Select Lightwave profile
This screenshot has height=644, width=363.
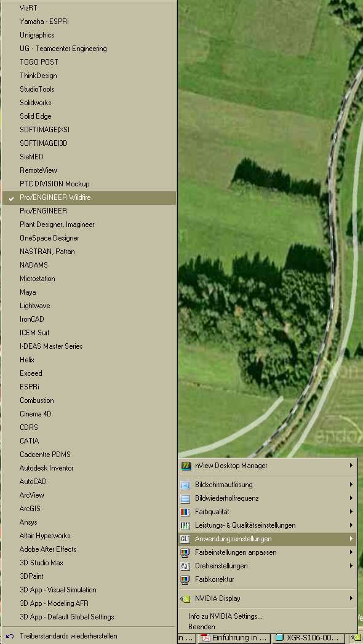89,306
